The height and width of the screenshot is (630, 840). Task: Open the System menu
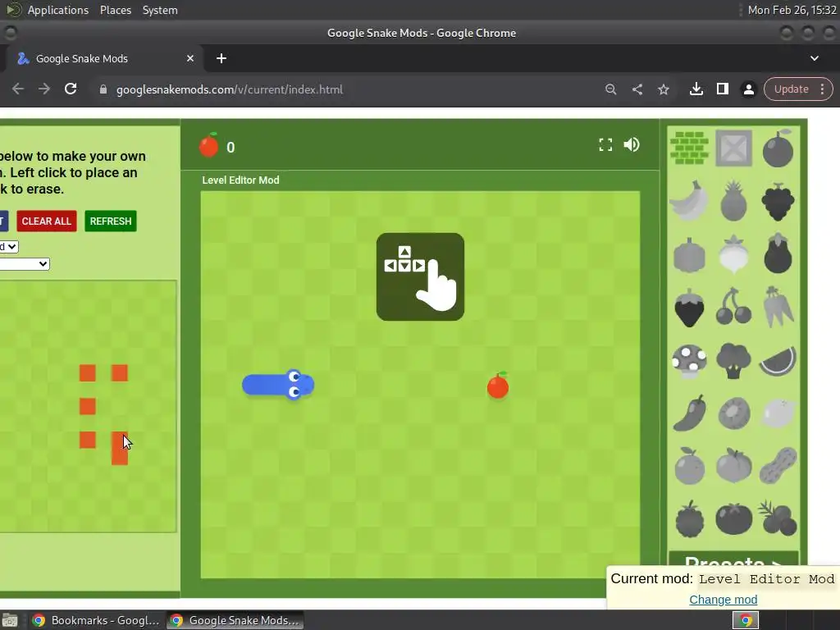pos(160,10)
